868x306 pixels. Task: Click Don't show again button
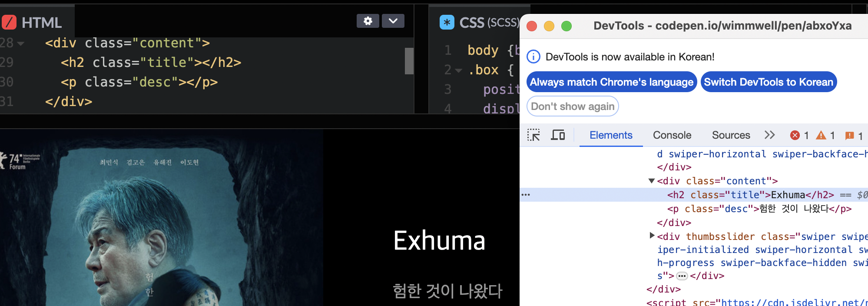(573, 106)
